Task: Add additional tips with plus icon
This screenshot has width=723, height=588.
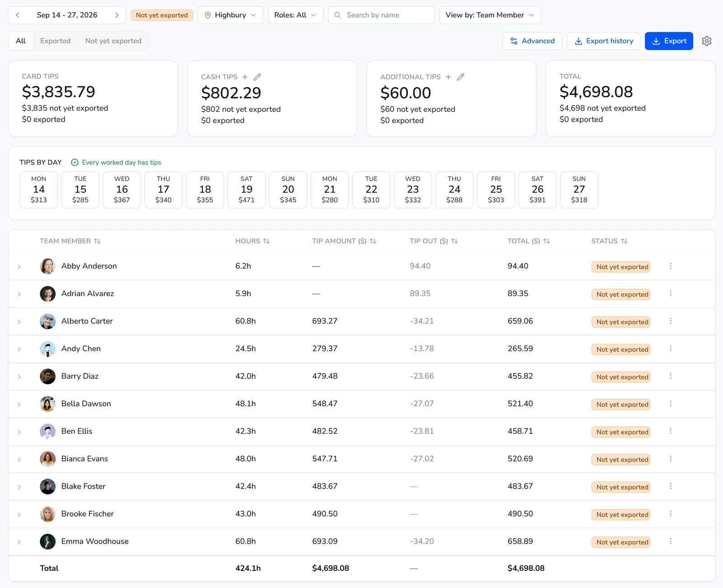Action: [x=448, y=77]
